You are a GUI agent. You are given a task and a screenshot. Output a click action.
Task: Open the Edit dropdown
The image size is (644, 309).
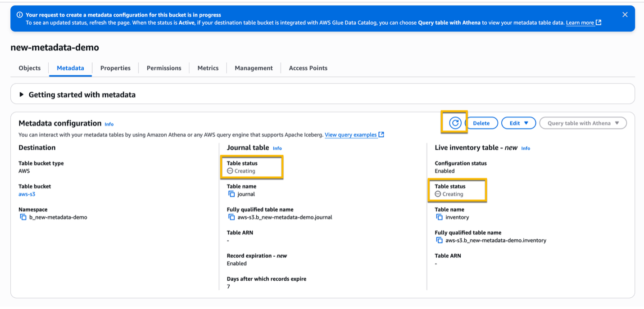pos(518,123)
